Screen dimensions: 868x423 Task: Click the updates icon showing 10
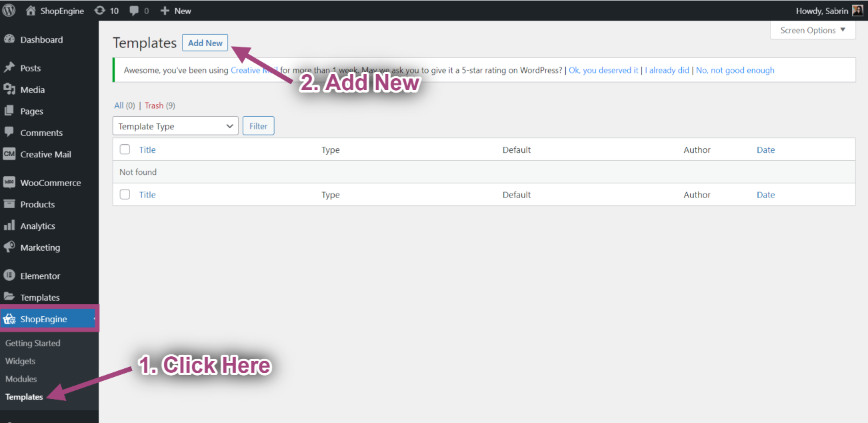(x=99, y=11)
